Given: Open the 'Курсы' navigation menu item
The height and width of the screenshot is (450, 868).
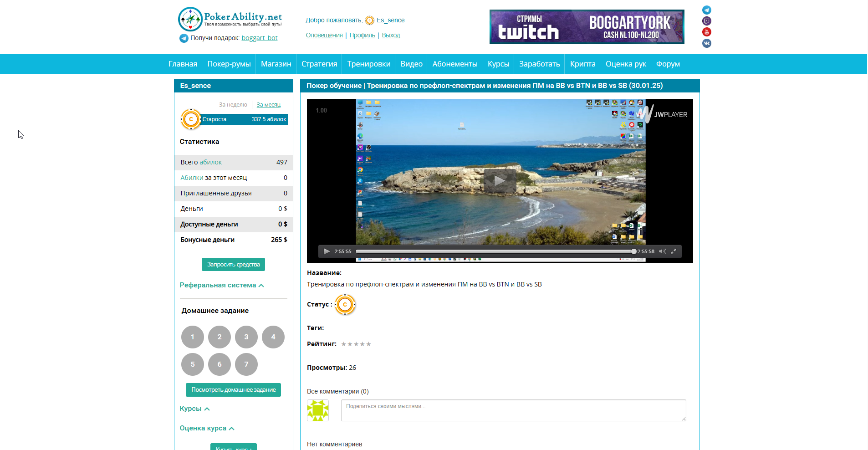Looking at the screenshot, I should 499,64.
